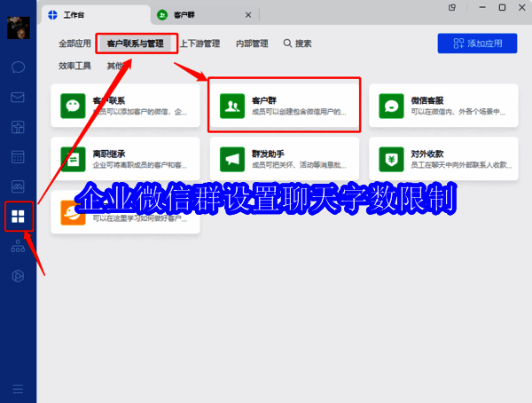Viewport: 532px width, 403px height.
Task: Open the Messages chat bubble icon in sidebar
Action: coord(18,67)
